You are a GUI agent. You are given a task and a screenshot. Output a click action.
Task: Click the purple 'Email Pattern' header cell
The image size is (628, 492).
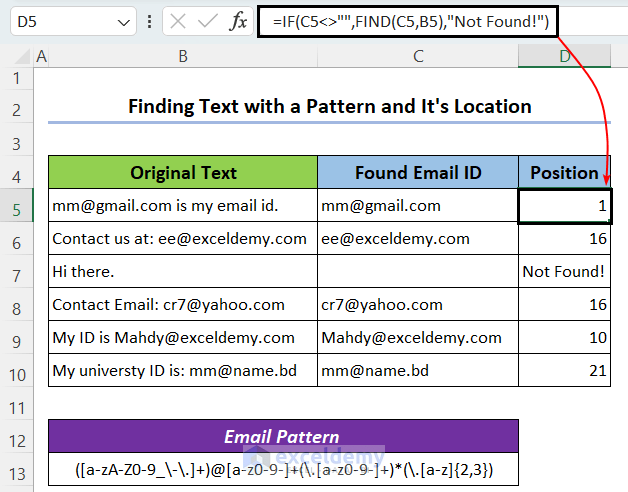(x=283, y=436)
